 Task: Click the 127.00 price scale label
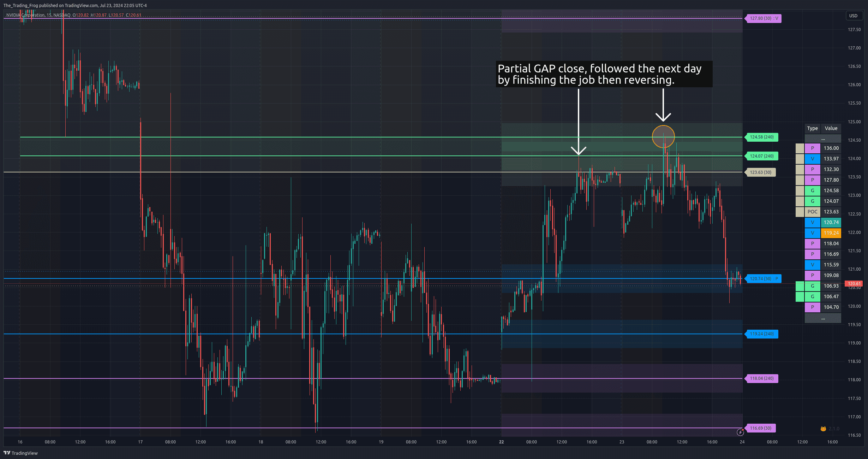coord(854,48)
